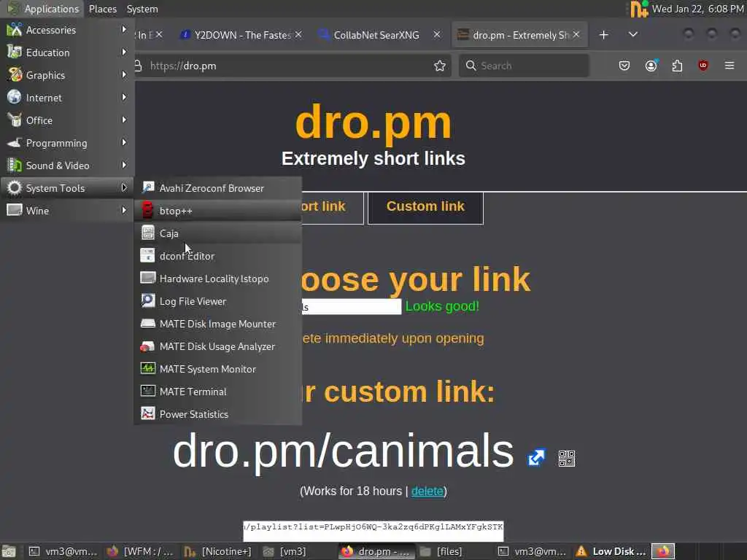
Task: Open dconf Editor
Action: tap(218, 256)
